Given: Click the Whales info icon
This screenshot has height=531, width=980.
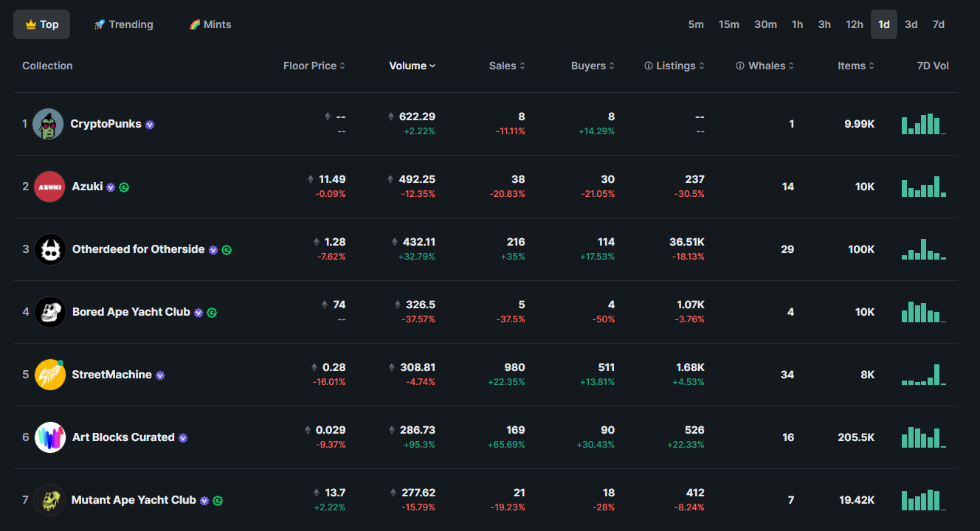Looking at the screenshot, I should tap(740, 66).
